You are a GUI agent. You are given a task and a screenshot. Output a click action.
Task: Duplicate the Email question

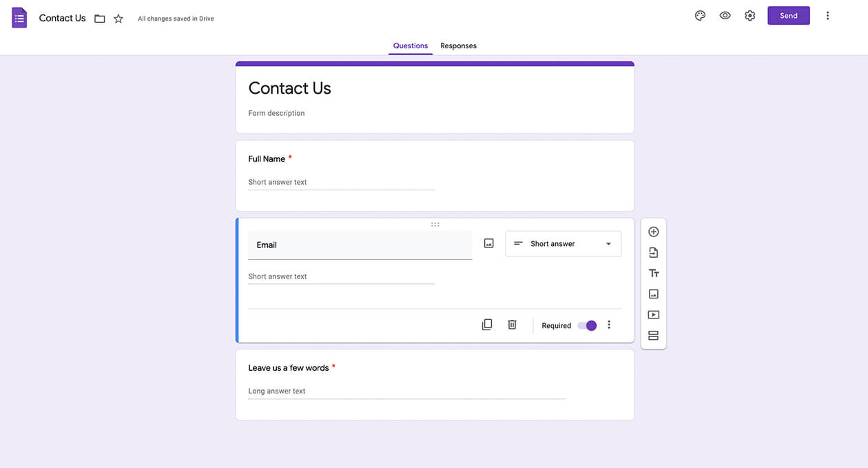point(487,325)
